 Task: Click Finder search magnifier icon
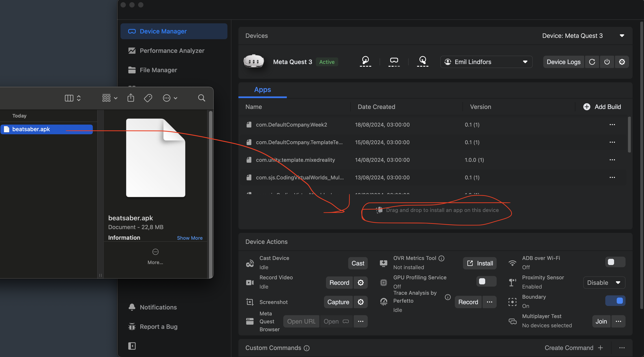coord(201,98)
